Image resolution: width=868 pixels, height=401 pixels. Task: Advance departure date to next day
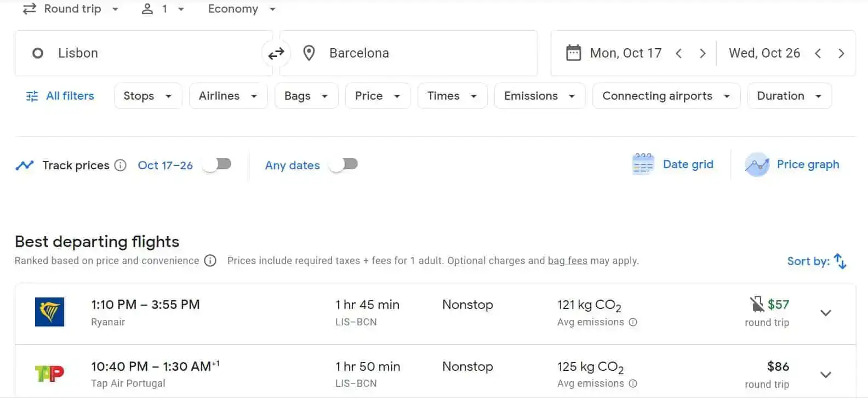click(x=703, y=53)
